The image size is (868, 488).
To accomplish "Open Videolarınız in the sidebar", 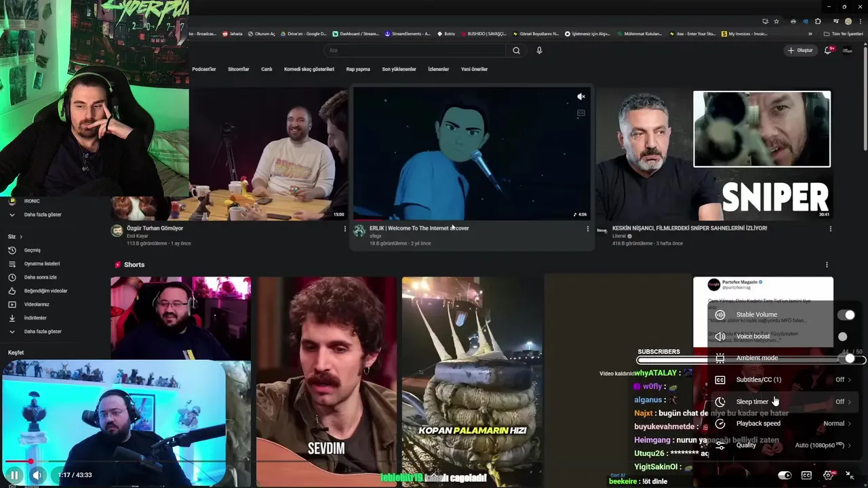I will pyautogui.click(x=37, y=304).
